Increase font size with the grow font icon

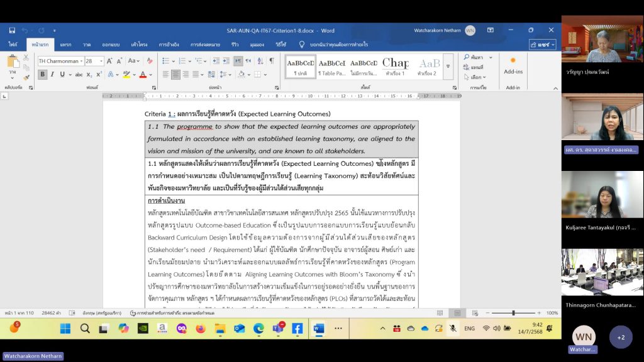tap(109, 61)
